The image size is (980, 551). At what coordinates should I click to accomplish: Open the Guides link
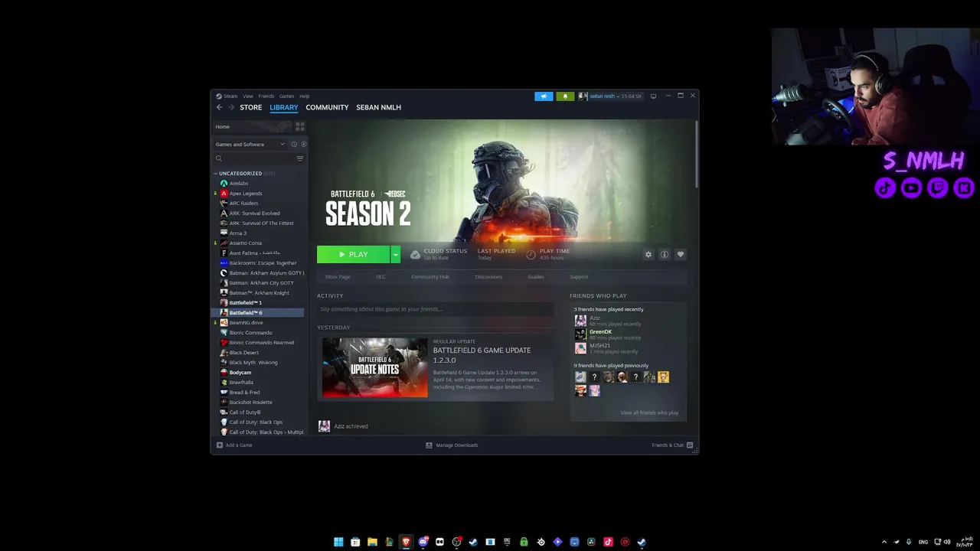[536, 277]
